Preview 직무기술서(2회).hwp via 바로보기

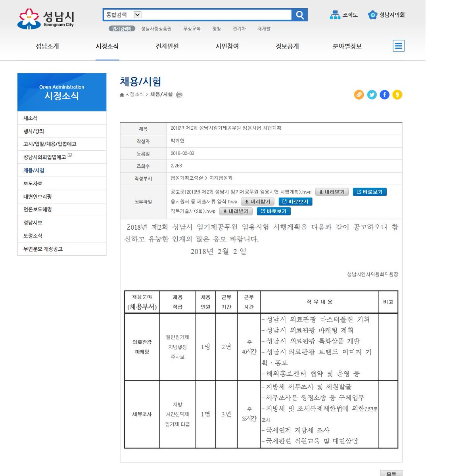tap(274, 211)
